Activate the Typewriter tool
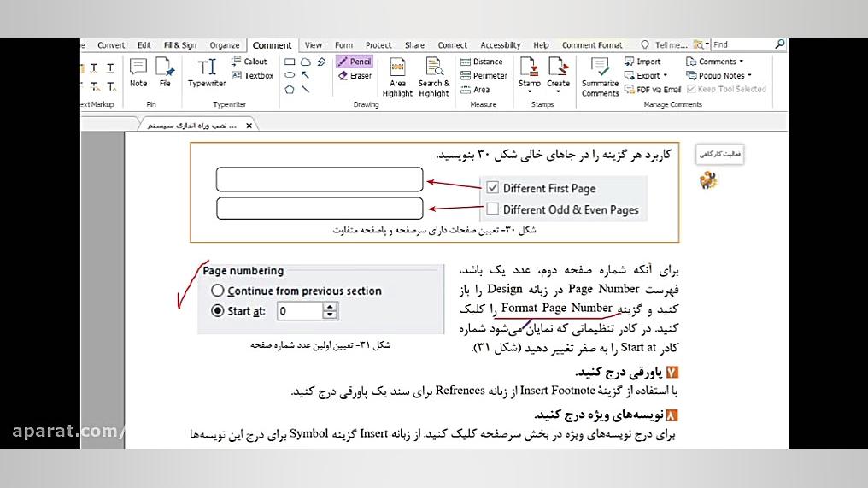The height and width of the screenshot is (488, 868). click(207, 73)
